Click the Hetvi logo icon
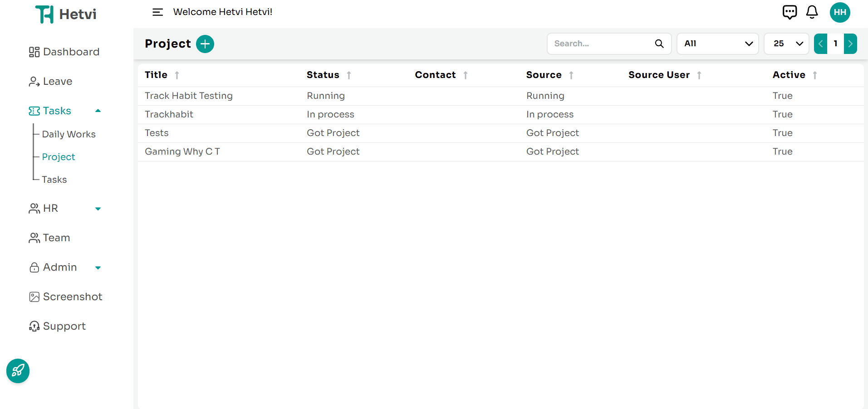 tap(44, 14)
